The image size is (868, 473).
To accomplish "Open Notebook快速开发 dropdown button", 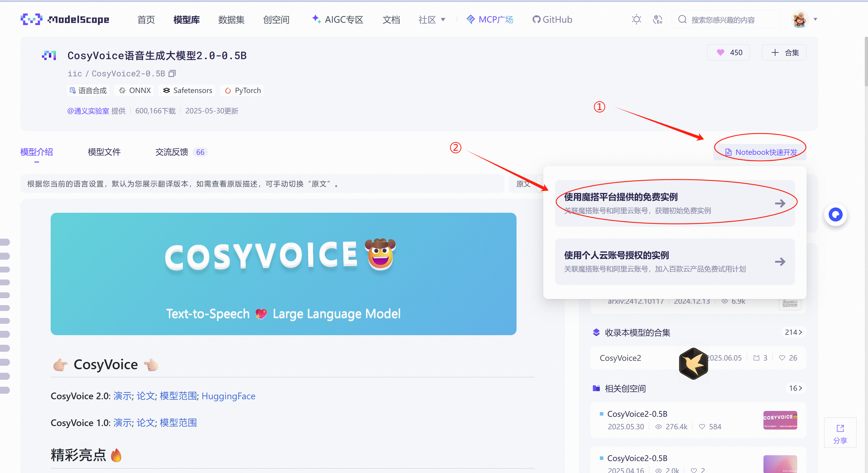I will click(x=761, y=152).
